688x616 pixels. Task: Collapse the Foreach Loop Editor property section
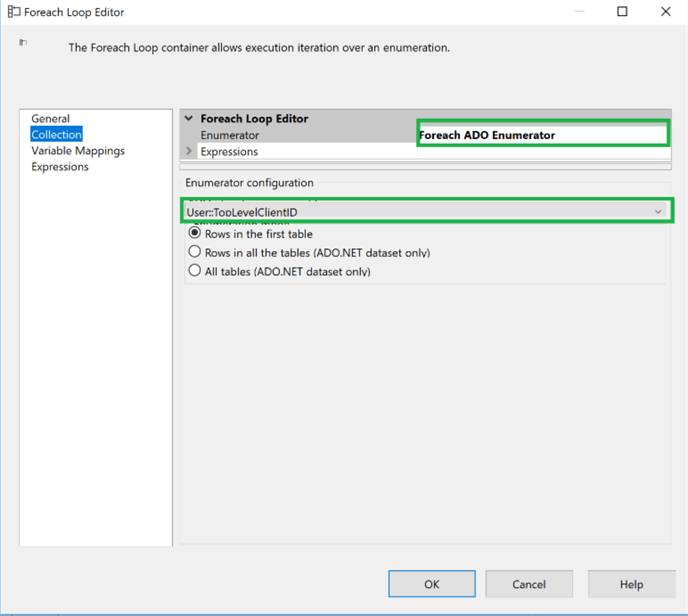[189, 119]
